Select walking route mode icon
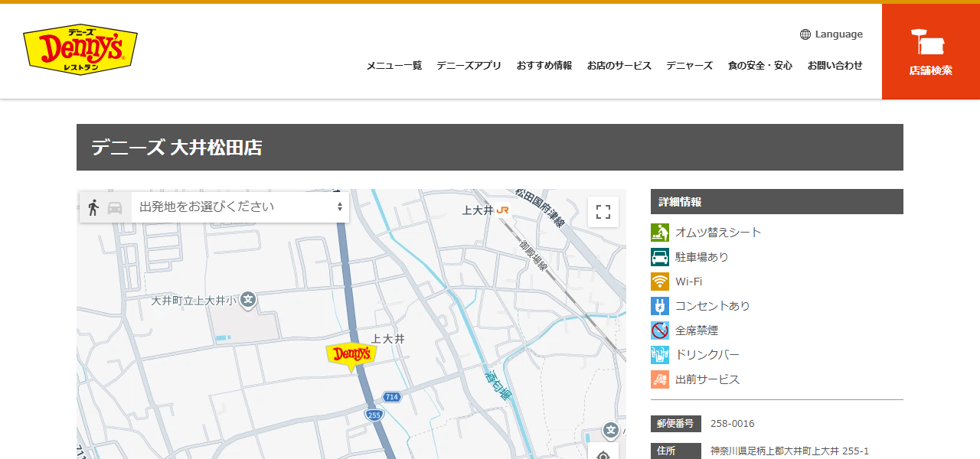980x459 pixels. click(x=93, y=207)
